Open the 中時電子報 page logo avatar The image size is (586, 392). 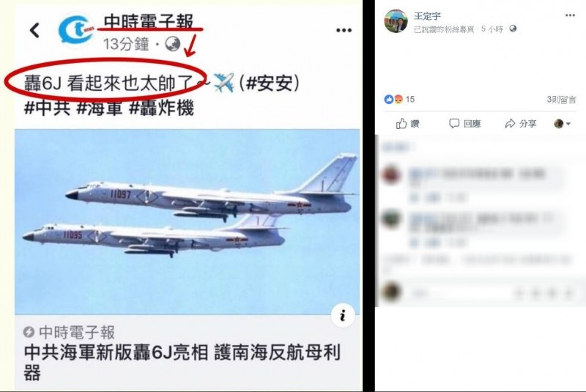point(76,30)
